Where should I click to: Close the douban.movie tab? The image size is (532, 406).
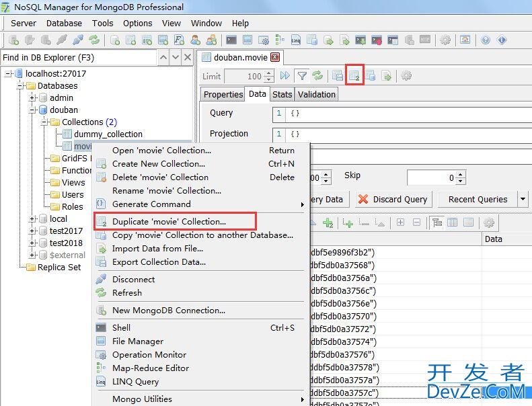click(275, 57)
